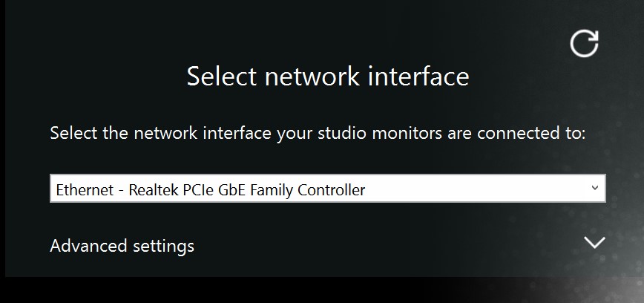This screenshot has width=644, height=303.
Task: Click the downward chevron beside Advanced settings
Action: [594, 243]
